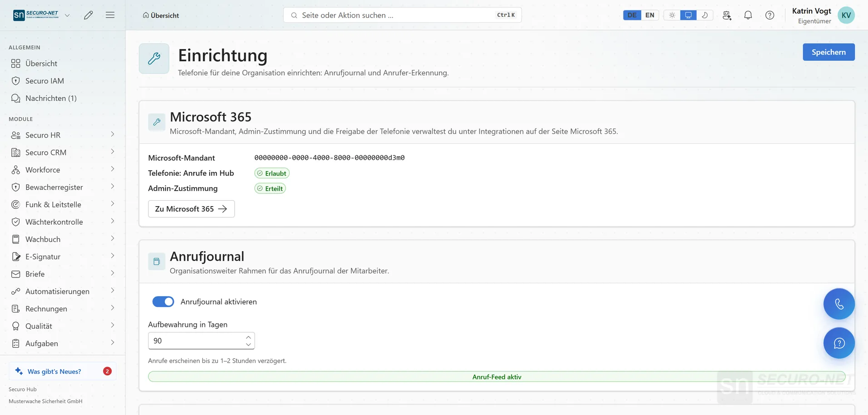Click Zu Microsoft 365 button
Viewport: 868px width, 415px height.
[x=191, y=209]
